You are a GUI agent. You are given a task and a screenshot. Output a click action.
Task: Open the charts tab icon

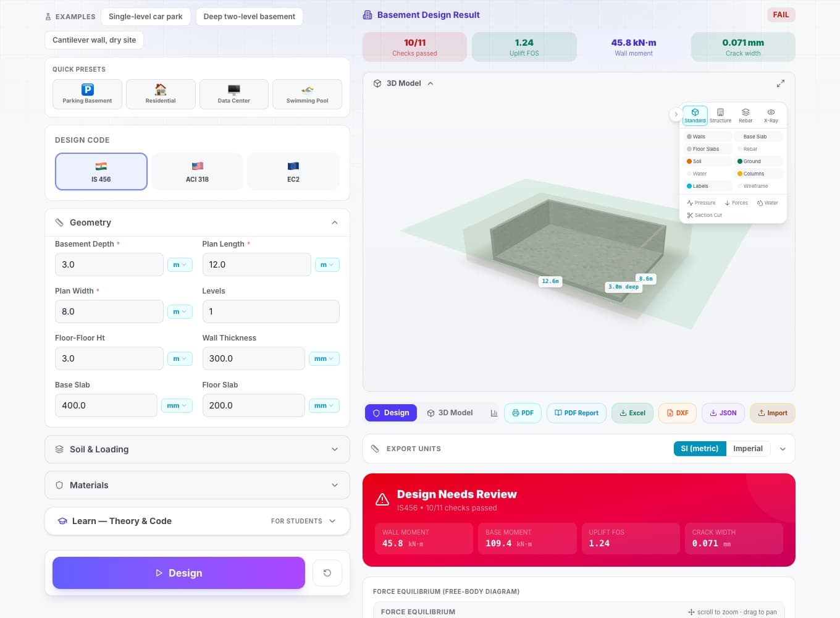[494, 413]
